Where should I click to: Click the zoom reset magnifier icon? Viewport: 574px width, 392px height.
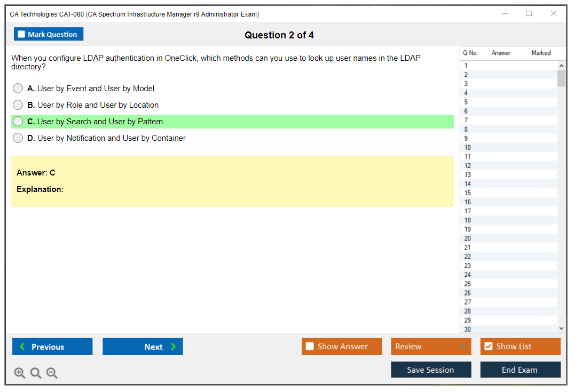click(36, 373)
